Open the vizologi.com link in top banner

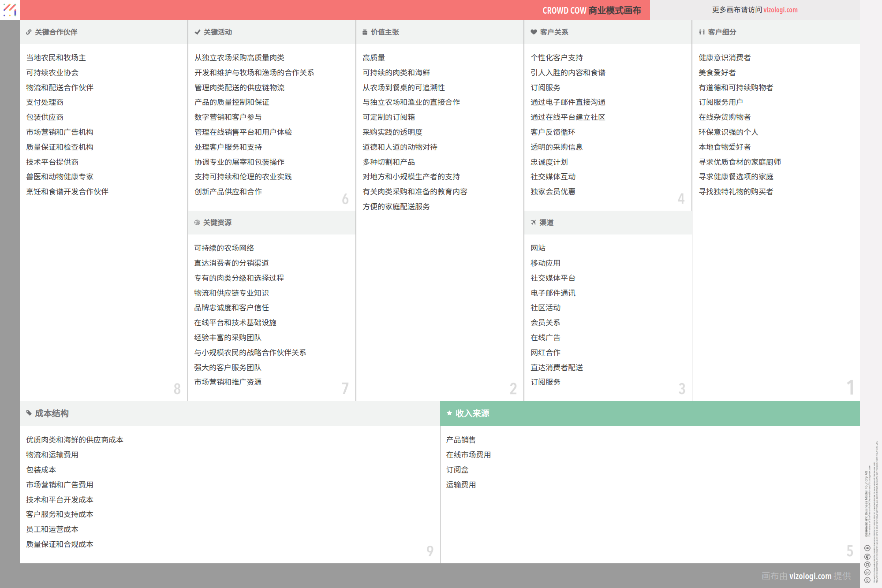[780, 10]
